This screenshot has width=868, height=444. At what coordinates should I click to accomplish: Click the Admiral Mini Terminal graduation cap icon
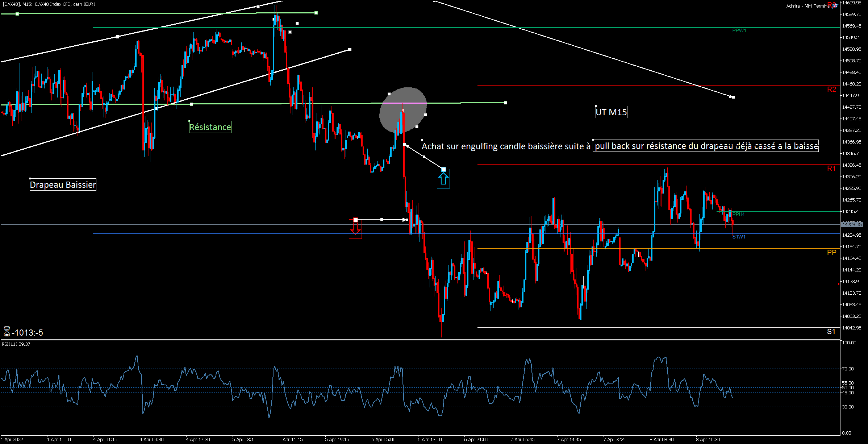(835, 5)
